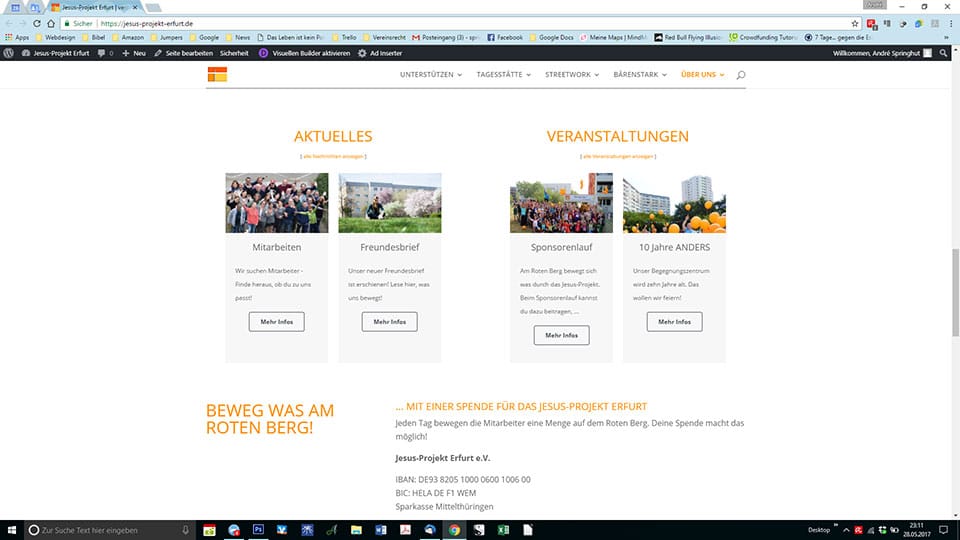Expand the UNTERSTÜTZEN navigation dropdown
This screenshot has width=960, height=540.
pos(431,75)
